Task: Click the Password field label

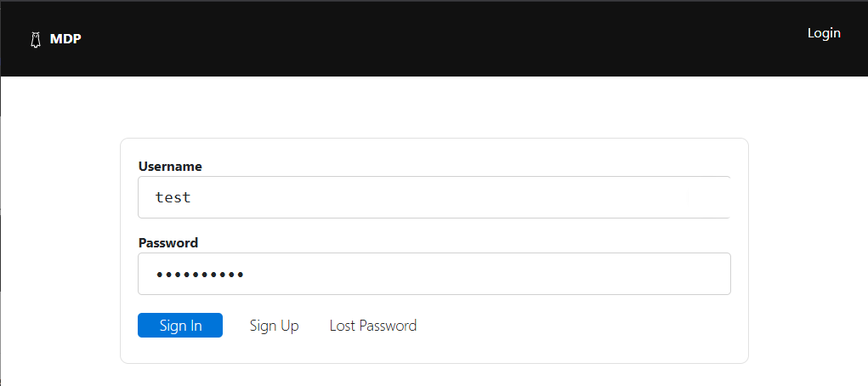Action: tap(168, 243)
